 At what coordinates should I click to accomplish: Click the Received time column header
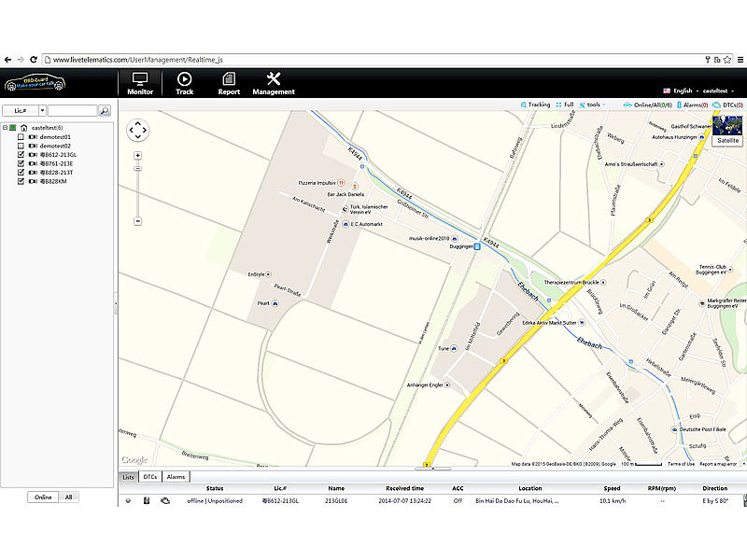coord(404,488)
